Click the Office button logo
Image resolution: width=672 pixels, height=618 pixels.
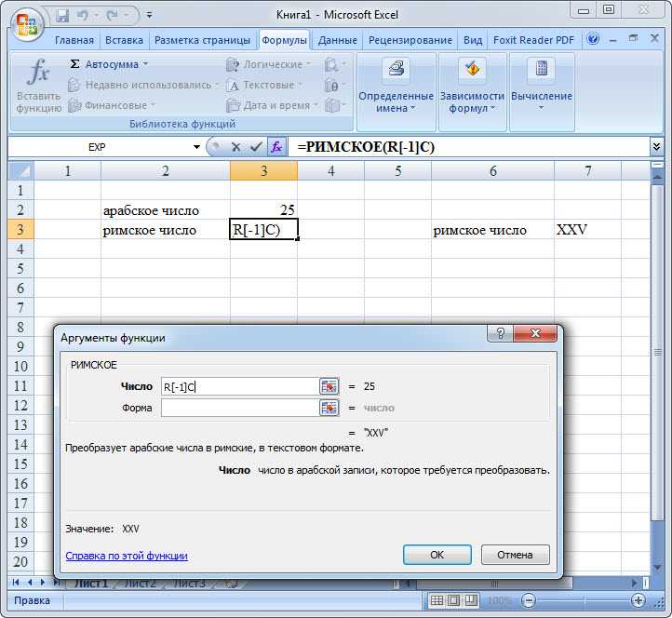27,24
